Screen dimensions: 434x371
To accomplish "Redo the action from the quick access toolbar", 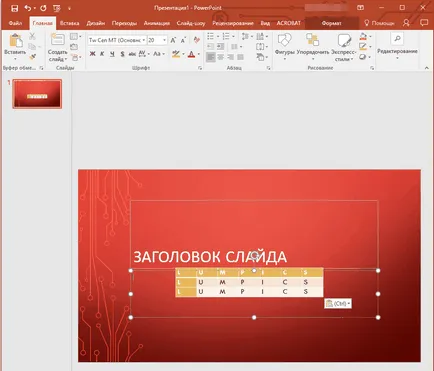I will (43, 8).
